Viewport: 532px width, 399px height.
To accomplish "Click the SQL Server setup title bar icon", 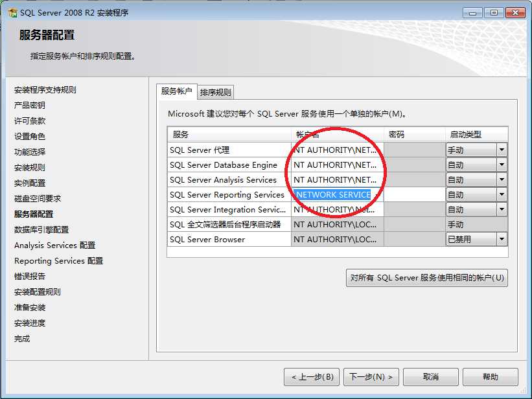I will click(12, 13).
